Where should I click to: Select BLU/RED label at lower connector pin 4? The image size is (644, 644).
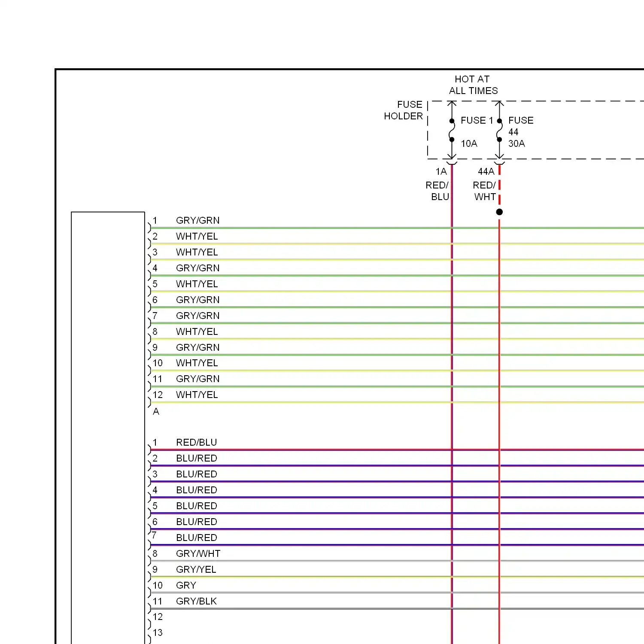pos(196,490)
